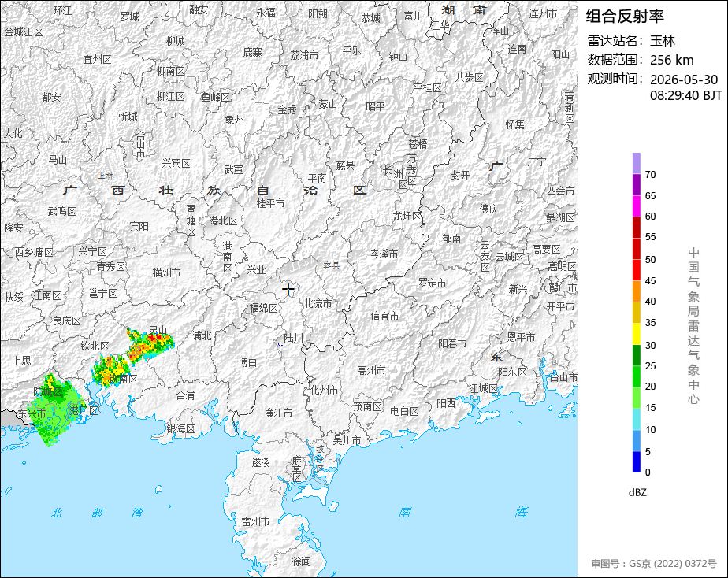Click the 吴川市 map label
728x578 pixels.
pyautogui.click(x=347, y=439)
